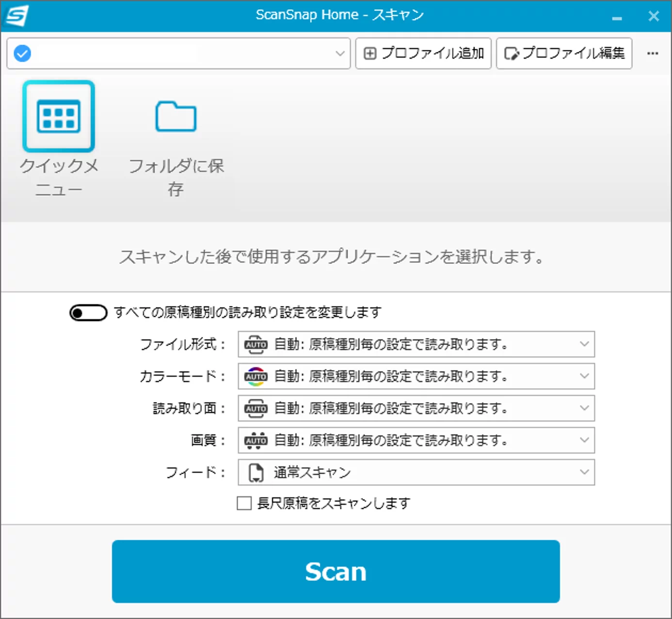Select the フォルダに保存 folder profile icon
This screenshot has height=619, width=672.
click(x=176, y=117)
